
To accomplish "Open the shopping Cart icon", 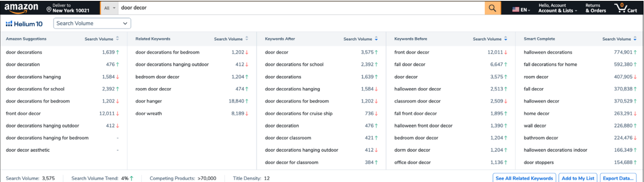I will [x=626, y=8].
